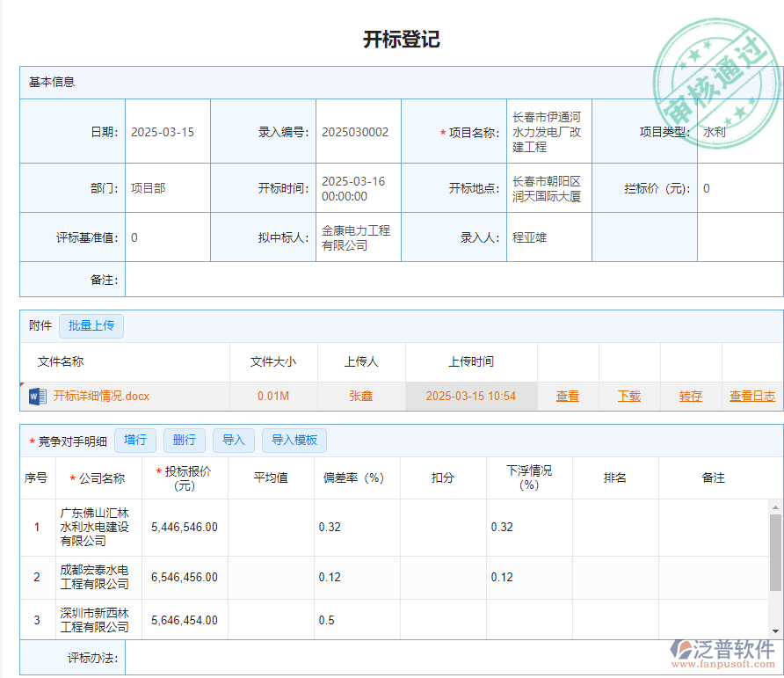Viewport: 784px width, 678px height.
Task: Click 增行 to add a row
Action: 135,440
